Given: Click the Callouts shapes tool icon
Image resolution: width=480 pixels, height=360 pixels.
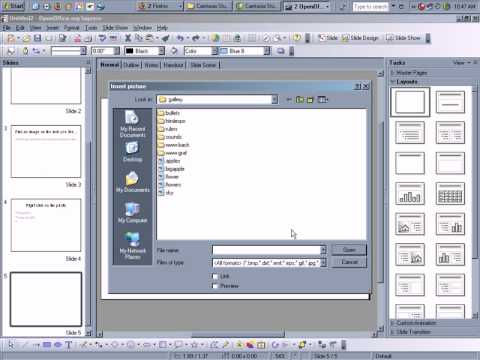Looking at the screenshot, I should 179,345.
